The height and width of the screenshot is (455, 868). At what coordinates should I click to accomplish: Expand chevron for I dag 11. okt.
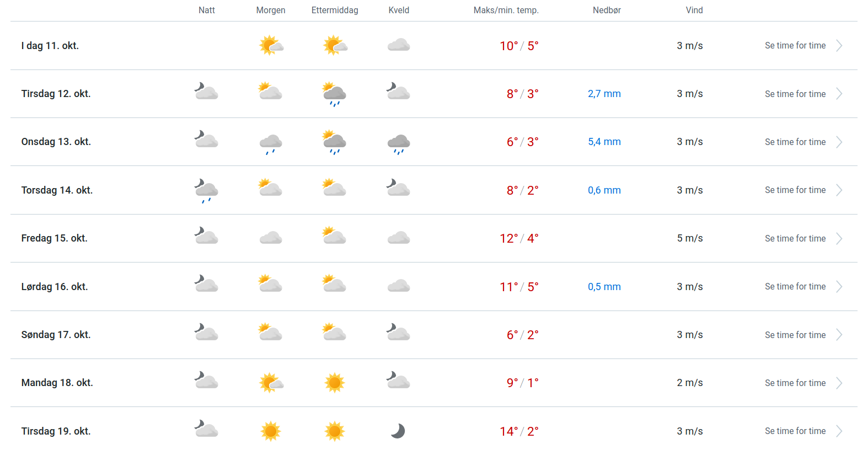tap(839, 46)
